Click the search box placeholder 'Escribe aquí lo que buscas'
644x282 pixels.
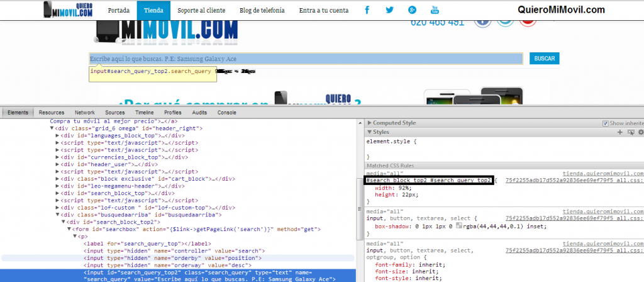pyautogui.click(x=306, y=59)
